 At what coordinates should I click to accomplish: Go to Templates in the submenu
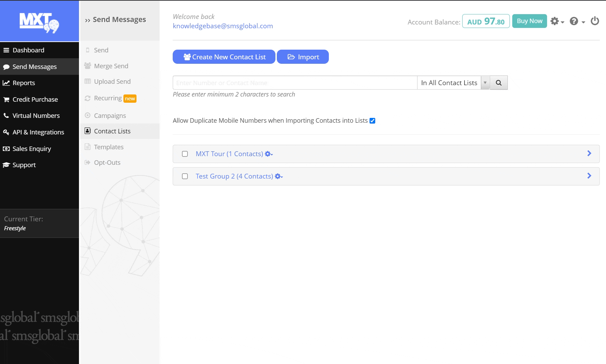(109, 147)
